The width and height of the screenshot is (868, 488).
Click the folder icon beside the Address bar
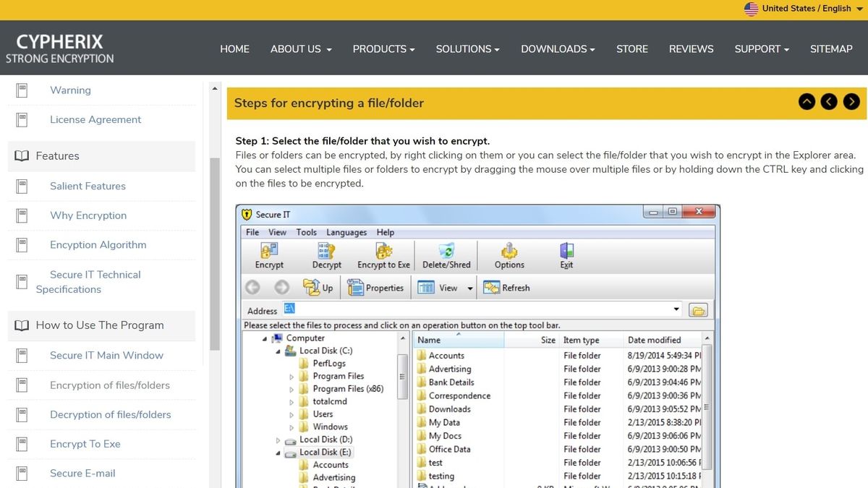click(x=697, y=309)
